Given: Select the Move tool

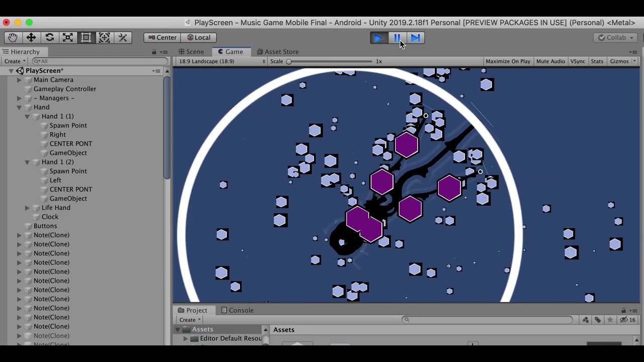Looking at the screenshot, I should 31,38.
